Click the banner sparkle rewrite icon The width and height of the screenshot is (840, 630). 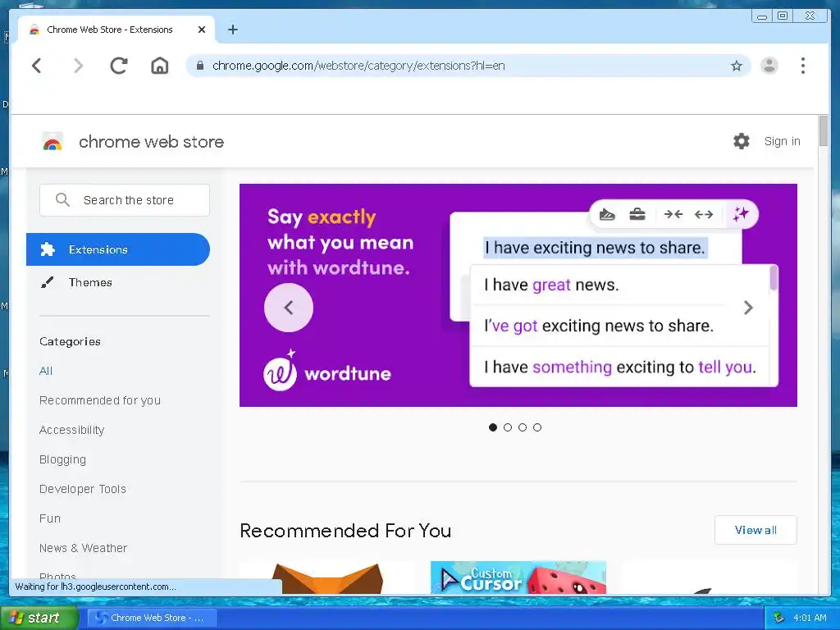[741, 214]
